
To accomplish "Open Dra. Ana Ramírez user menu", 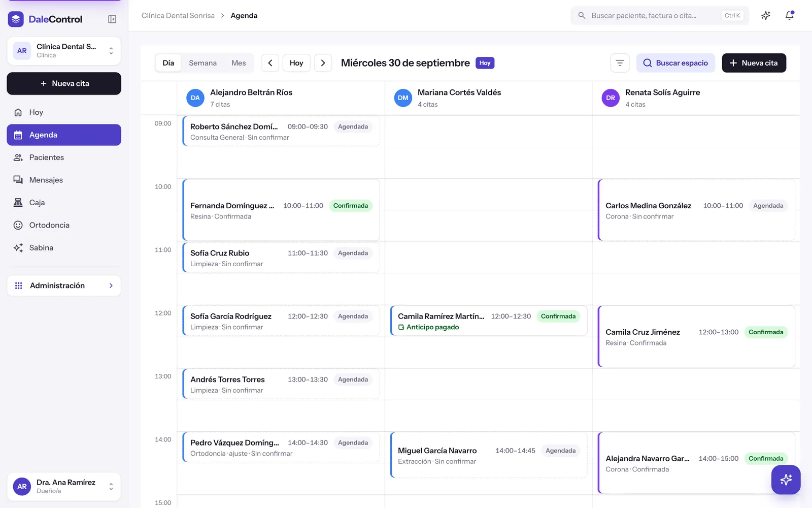I will (64, 486).
